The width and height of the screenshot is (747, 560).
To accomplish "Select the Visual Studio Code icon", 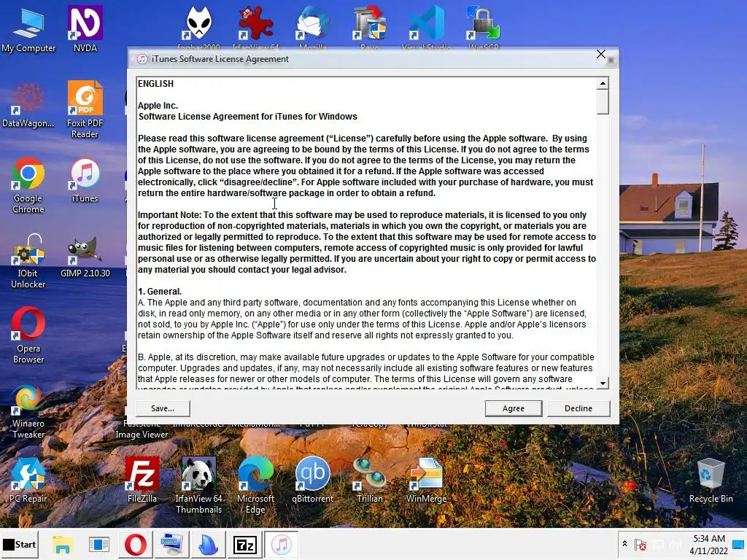I will pos(426,24).
